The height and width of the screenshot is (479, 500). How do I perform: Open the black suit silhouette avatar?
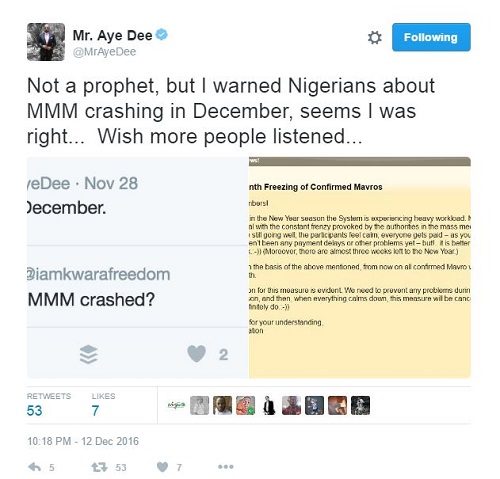pyautogui.click(x=268, y=405)
